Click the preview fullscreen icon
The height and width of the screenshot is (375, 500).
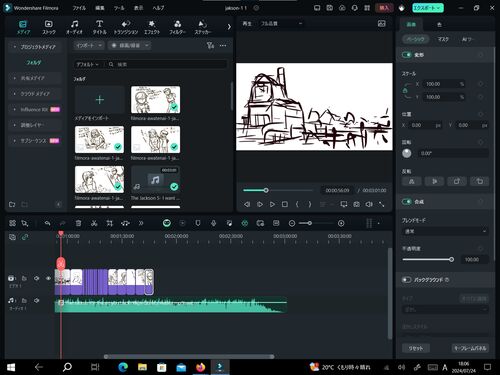[382, 204]
